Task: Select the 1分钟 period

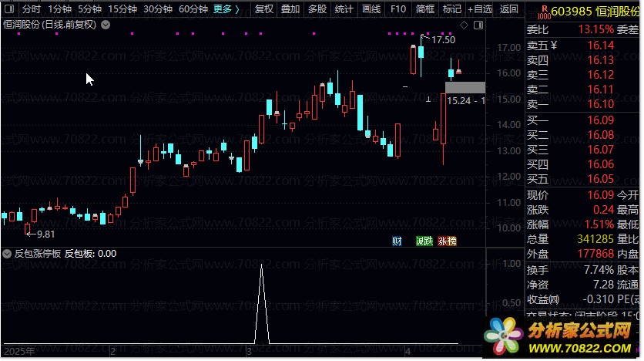Action: pyautogui.click(x=59, y=8)
